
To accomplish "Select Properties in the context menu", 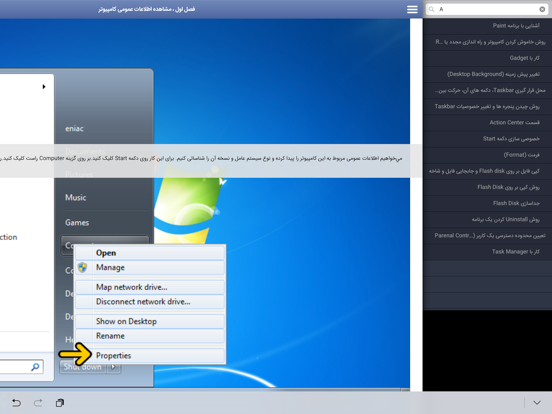I will [150, 356].
